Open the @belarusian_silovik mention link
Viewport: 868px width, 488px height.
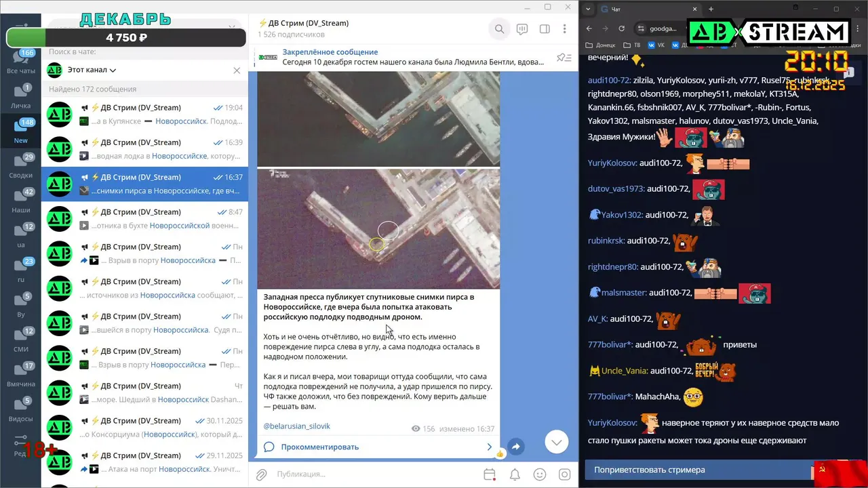[x=297, y=426]
